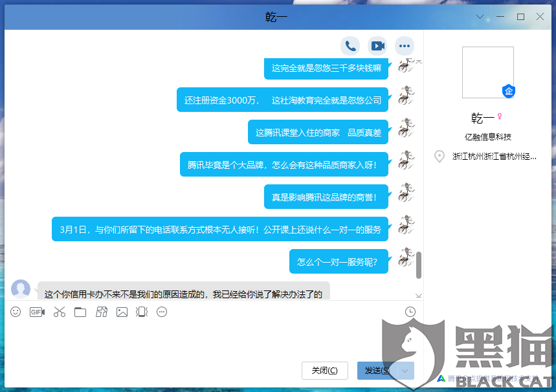Viewport: 556px width, 392px height.
Task: Open the emoji smiley picker
Action: click(x=16, y=312)
